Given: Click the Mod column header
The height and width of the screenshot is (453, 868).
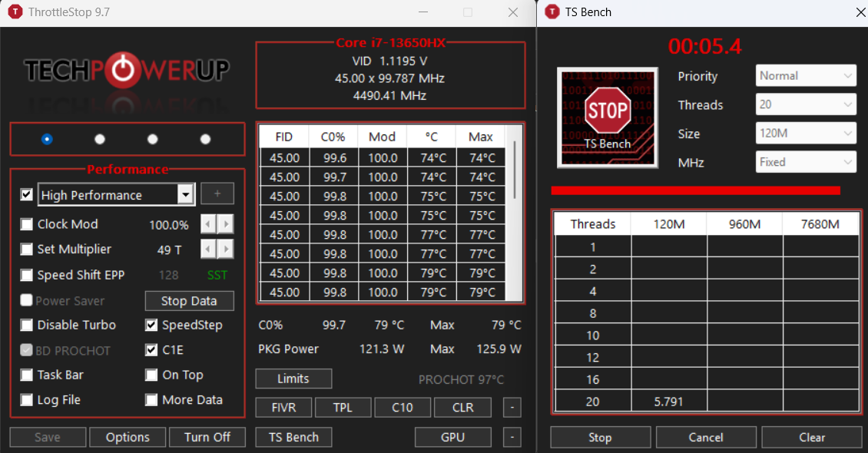Looking at the screenshot, I should coord(382,137).
